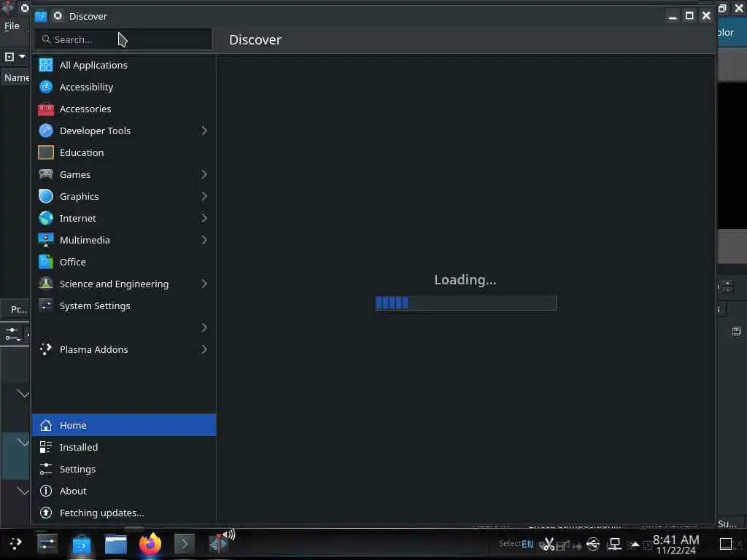Click the show desktop button on taskbar
The height and width of the screenshot is (560, 747).
726,544
